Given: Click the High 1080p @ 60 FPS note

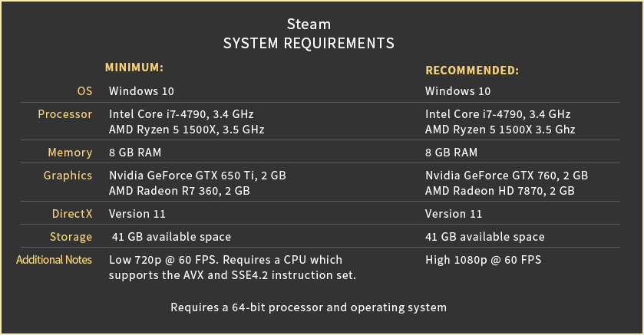Looking at the screenshot, I should click(484, 260).
